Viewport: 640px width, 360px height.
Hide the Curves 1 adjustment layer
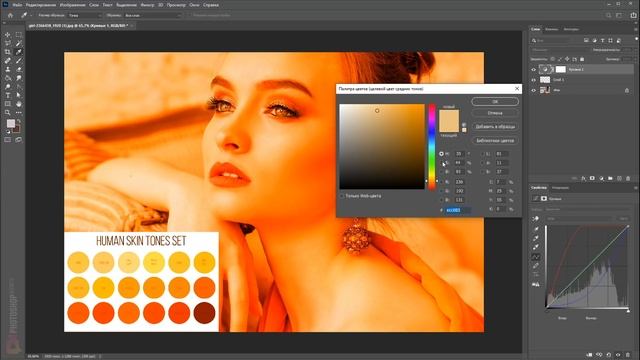tap(533, 69)
